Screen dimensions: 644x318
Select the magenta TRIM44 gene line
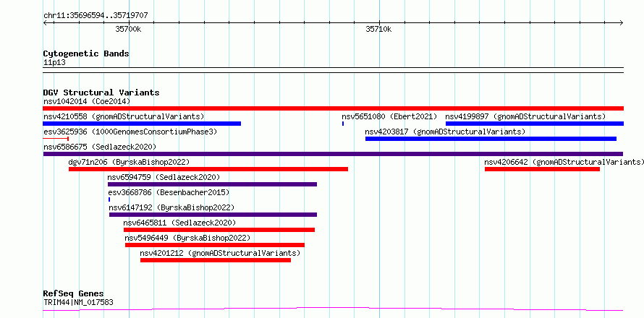point(333,309)
